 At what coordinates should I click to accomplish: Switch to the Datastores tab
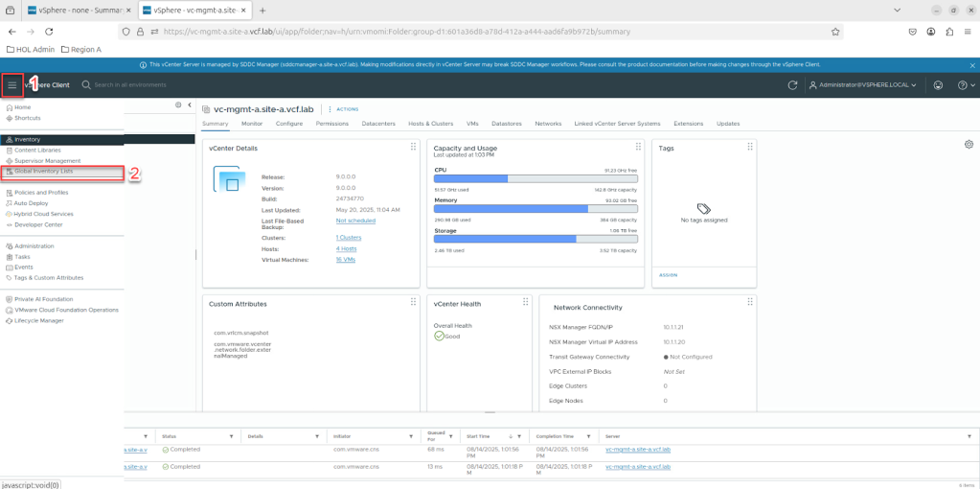tap(507, 124)
